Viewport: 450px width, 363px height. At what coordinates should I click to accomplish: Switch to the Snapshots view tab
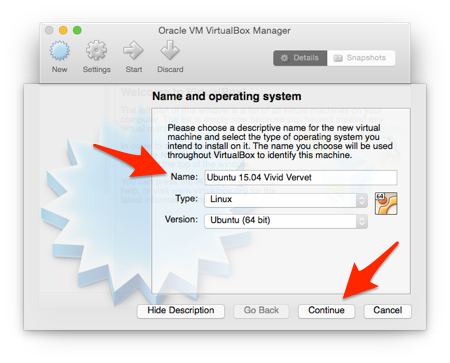click(361, 58)
